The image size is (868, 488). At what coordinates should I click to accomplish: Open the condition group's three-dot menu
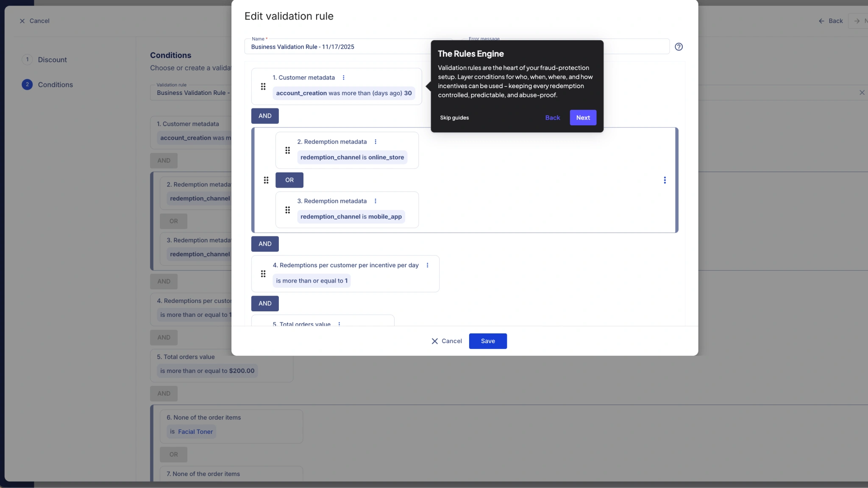click(x=665, y=180)
